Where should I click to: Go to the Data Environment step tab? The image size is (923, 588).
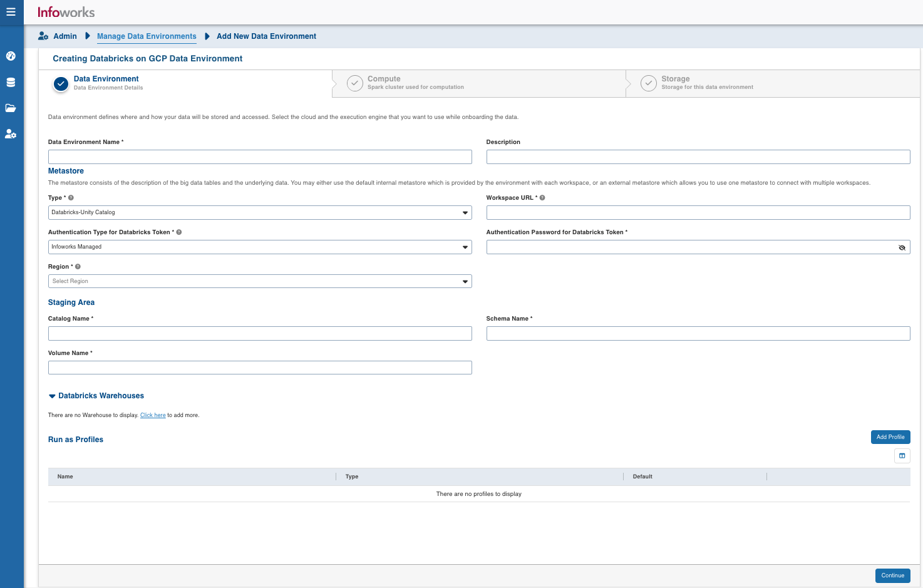[185, 83]
